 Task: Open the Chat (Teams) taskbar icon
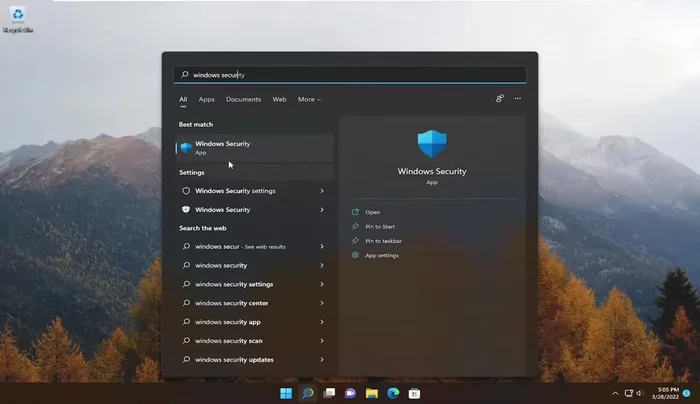coord(350,393)
